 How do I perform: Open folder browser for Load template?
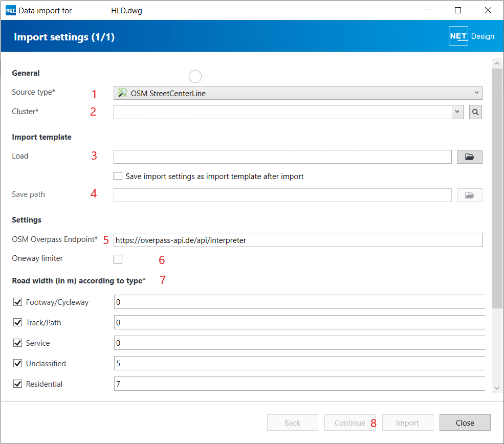[469, 157]
